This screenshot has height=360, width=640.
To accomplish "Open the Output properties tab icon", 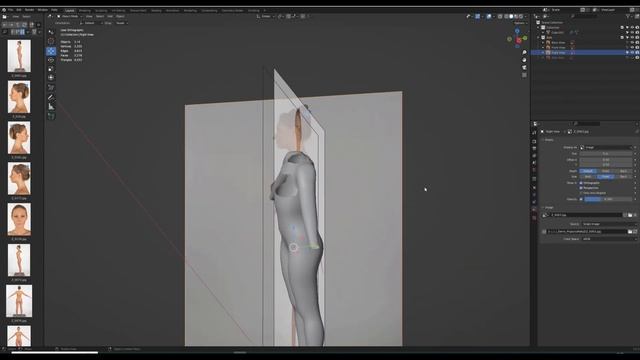I will pyautogui.click(x=534, y=149).
